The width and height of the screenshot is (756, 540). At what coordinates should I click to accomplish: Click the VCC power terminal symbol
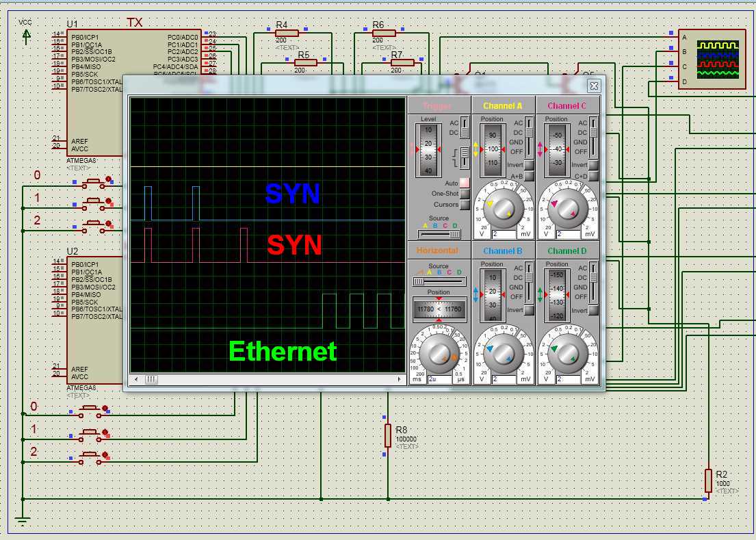click(26, 35)
